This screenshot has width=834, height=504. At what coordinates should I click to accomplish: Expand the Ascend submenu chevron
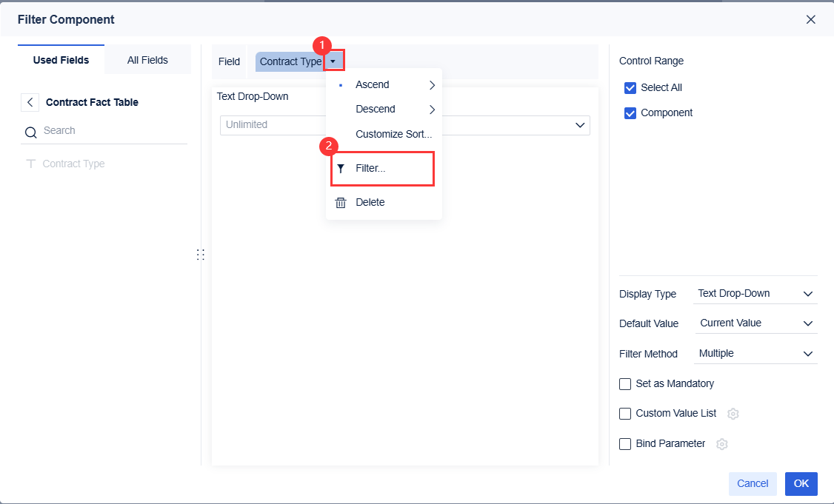pos(431,84)
